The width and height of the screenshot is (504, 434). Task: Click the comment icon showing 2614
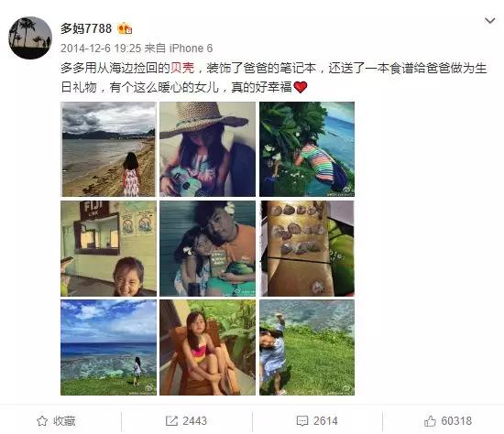coord(302,421)
